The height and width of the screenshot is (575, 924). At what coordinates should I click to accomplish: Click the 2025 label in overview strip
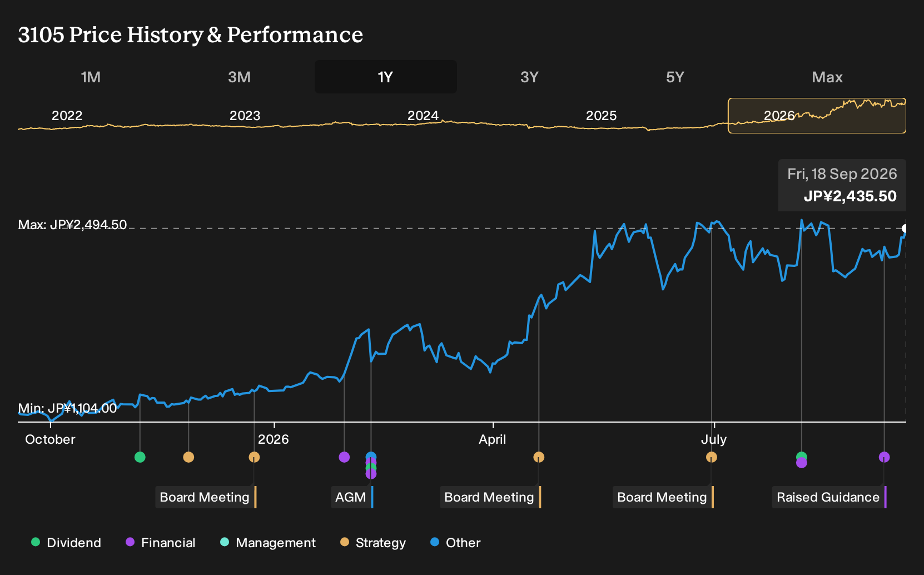[602, 116]
